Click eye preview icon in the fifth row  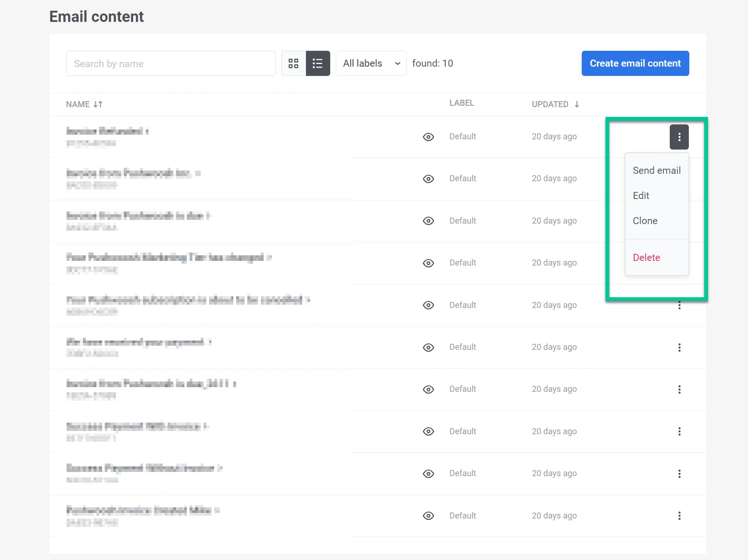428,305
